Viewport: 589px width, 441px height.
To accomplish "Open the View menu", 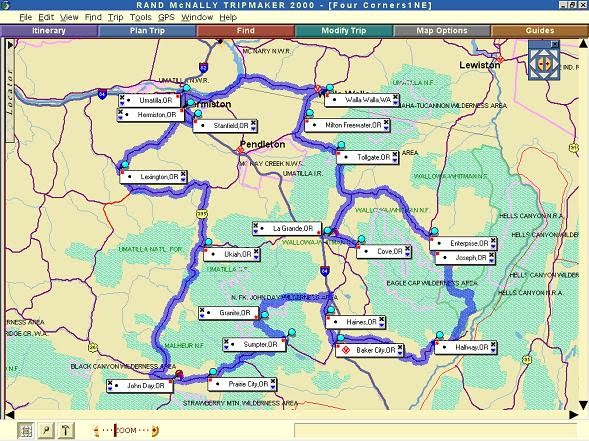I will [x=69, y=17].
